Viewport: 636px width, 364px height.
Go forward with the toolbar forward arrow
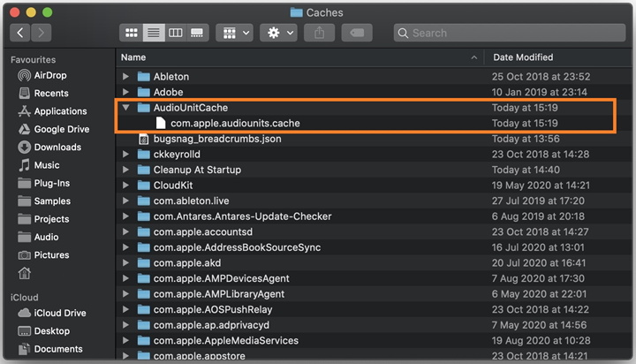click(x=41, y=33)
